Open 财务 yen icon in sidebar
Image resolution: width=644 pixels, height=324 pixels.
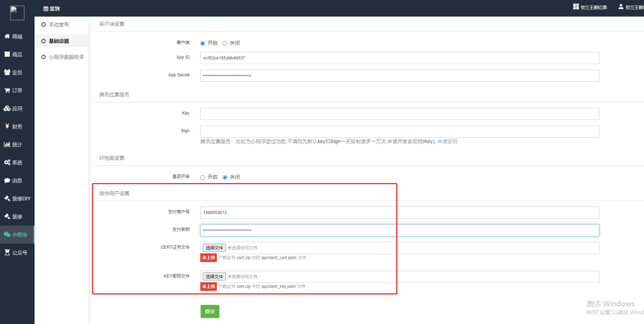pos(7,127)
